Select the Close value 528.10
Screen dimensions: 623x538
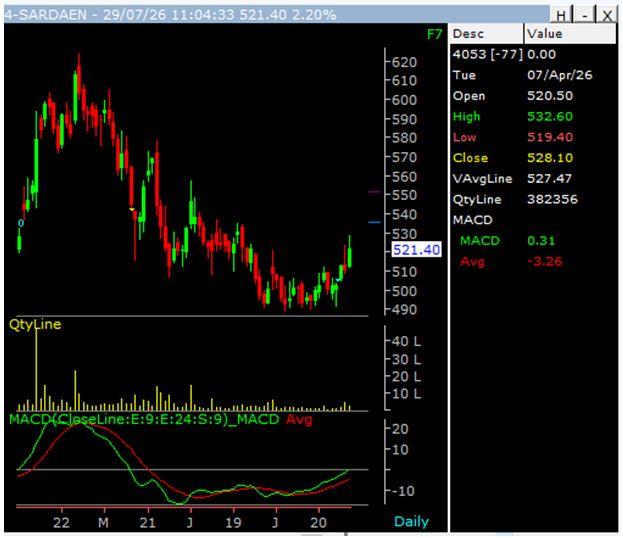point(550,158)
